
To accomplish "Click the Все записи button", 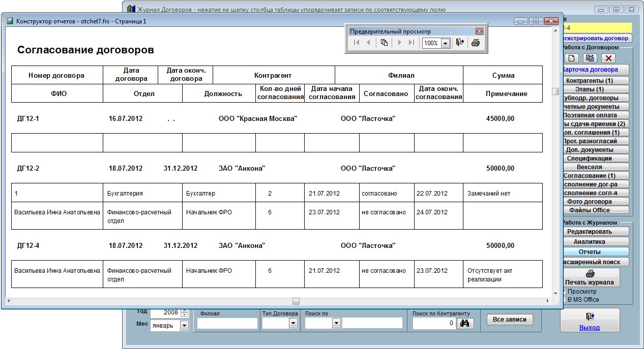I will click(510, 320).
